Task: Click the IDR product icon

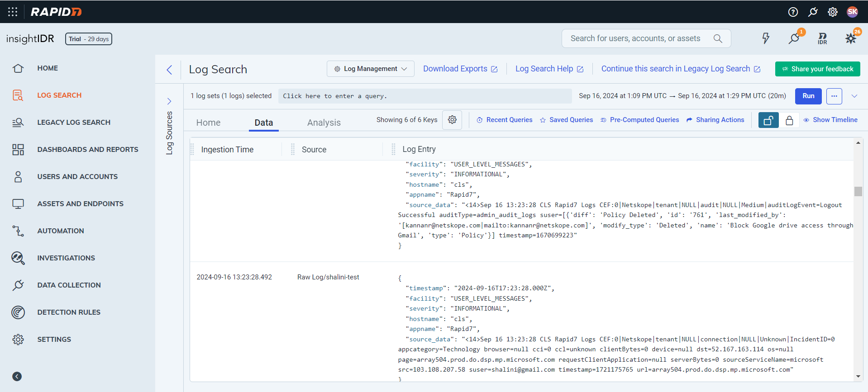Action: [x=823, y=38]
